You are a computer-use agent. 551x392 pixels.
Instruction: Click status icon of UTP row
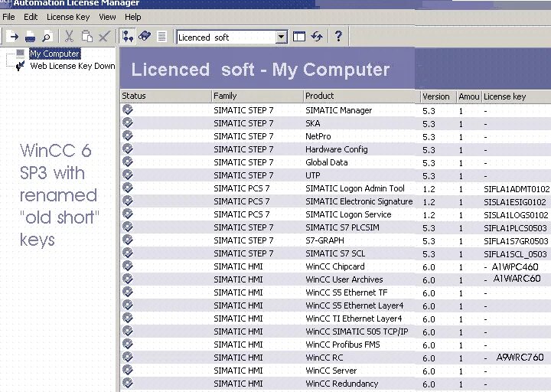pyautogui.click(x=128, y=175)
